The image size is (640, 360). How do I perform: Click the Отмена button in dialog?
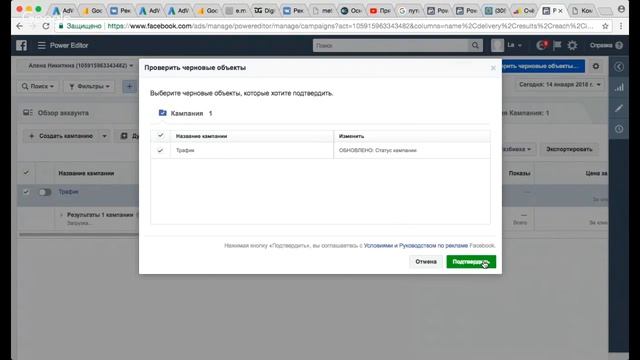coord(426,262)
